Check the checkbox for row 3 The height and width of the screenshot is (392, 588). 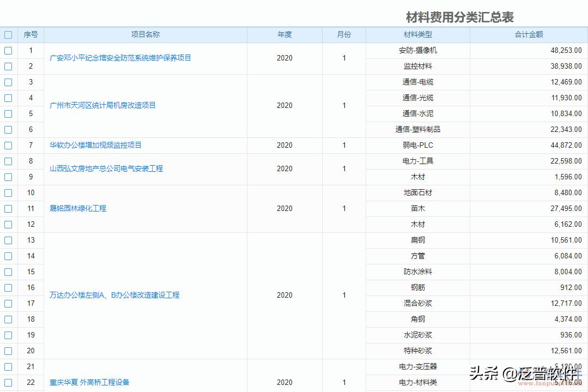(x=8, y=82)
